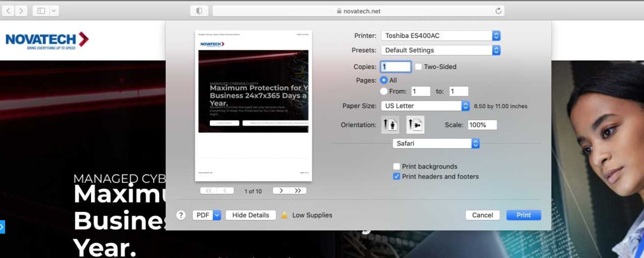Screen dimensions: 644x258
Task: Click the 'to' page number field
Action: pos(458,91)
